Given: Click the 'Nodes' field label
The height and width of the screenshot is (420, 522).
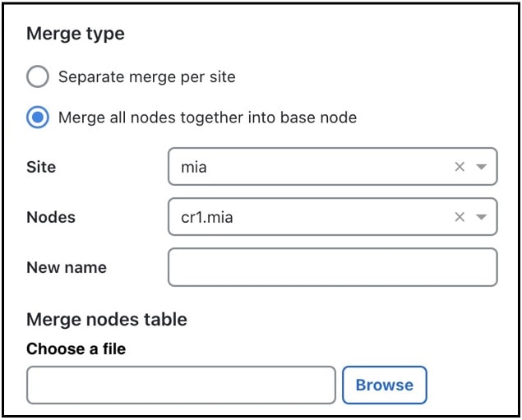Looking at the screenshot, I should (x=51, y=217).
